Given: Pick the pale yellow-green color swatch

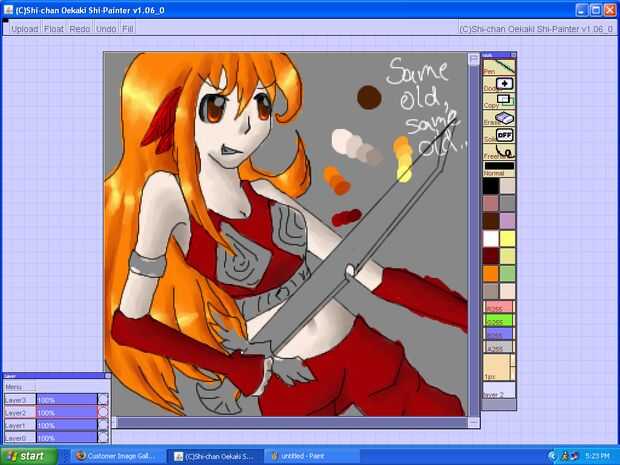Looking at the screenshot, I should point(508,256).
